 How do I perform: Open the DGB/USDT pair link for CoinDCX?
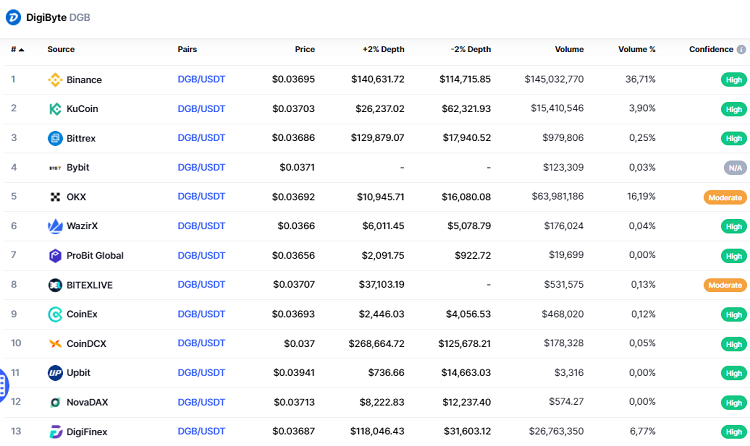(201, 344)
